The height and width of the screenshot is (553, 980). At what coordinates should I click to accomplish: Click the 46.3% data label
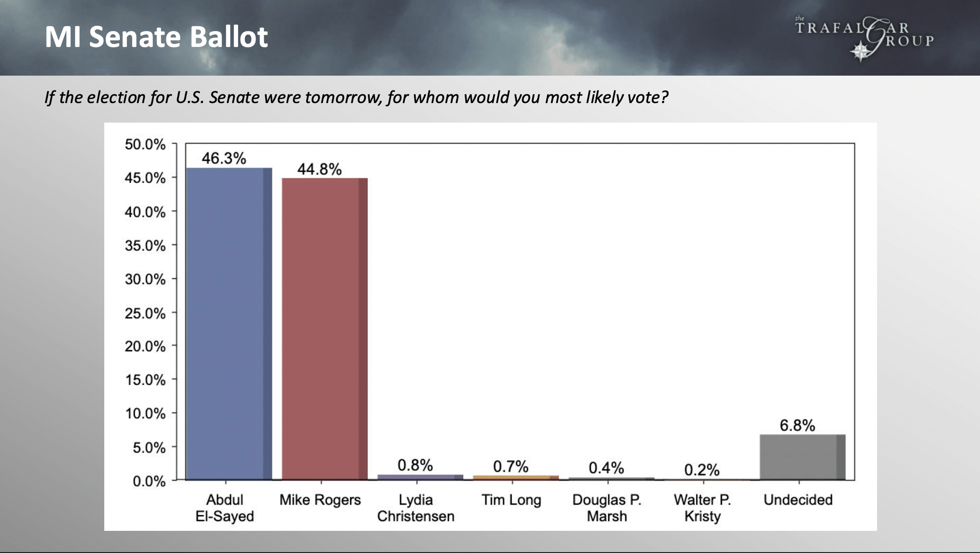224,158
